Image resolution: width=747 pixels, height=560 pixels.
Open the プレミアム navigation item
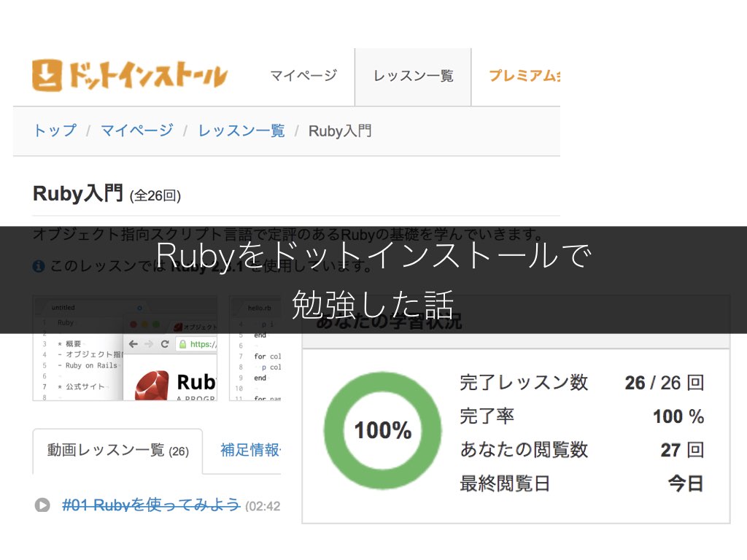(525, 76)
